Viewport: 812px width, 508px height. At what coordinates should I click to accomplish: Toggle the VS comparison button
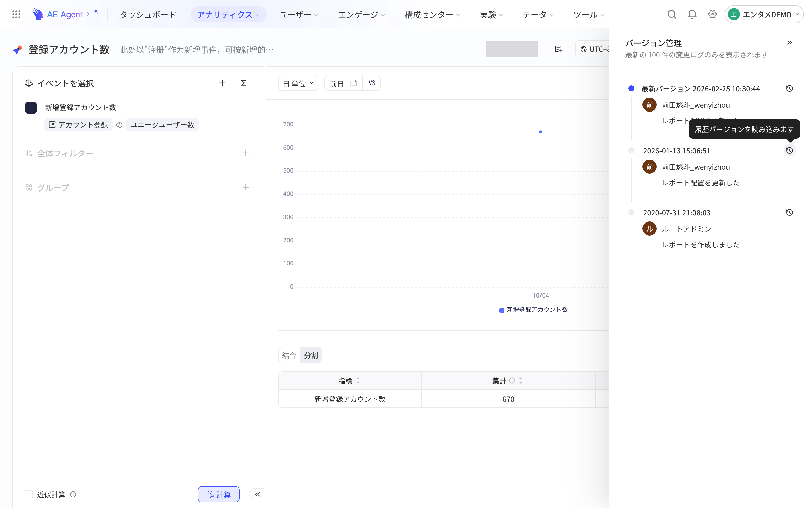pos(372,83)
